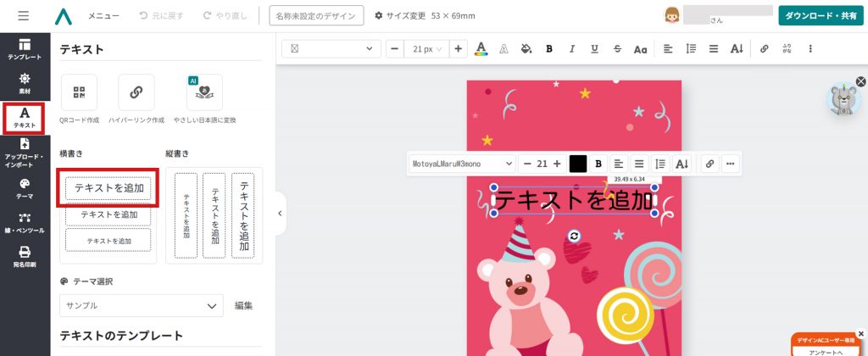The width and height of the screenshot is (868, 356).
Task: Toggle underline formatting
Action: [594, 48]
